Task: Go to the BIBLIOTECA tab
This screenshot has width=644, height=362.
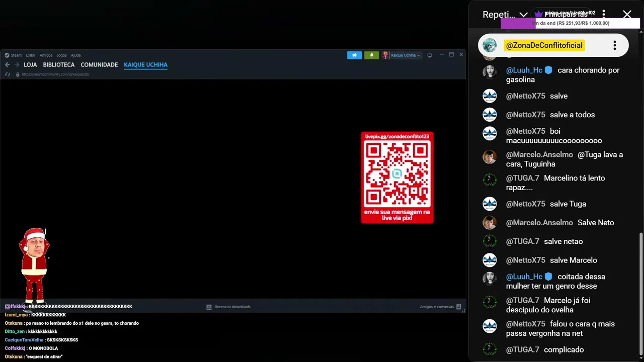Action: click(59, 65)
